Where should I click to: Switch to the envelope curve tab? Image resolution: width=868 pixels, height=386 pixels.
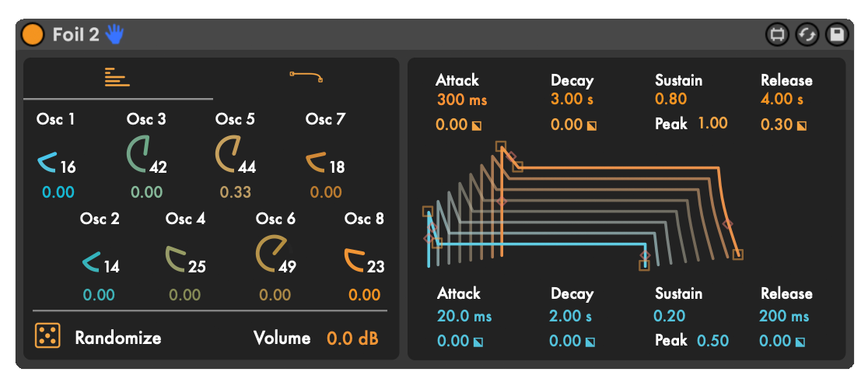pyautogui.click(x=306, y=76)
